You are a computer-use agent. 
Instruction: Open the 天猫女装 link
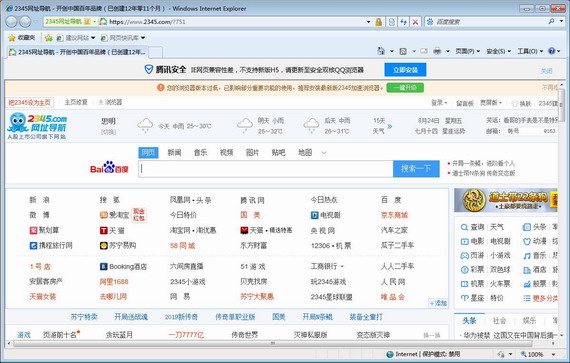pos(43,297)
